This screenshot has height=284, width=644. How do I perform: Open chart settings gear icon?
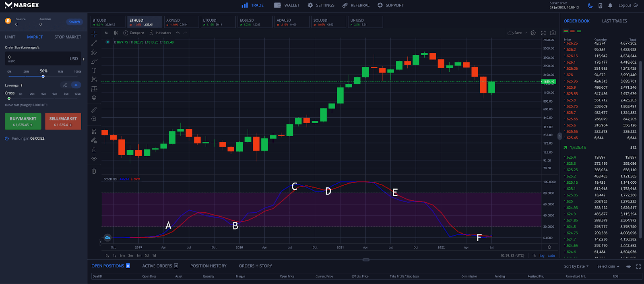click(x=533, y=33)
